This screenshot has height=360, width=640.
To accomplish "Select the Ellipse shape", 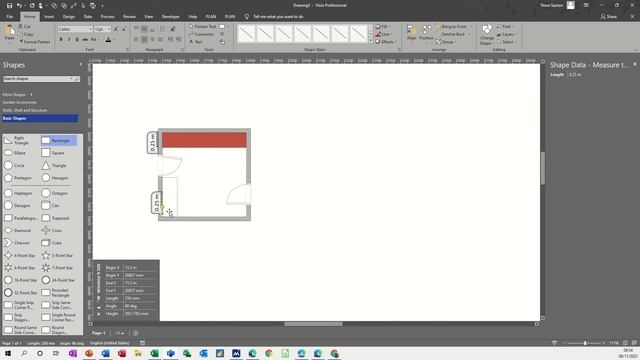I will (x=16, y=153).
